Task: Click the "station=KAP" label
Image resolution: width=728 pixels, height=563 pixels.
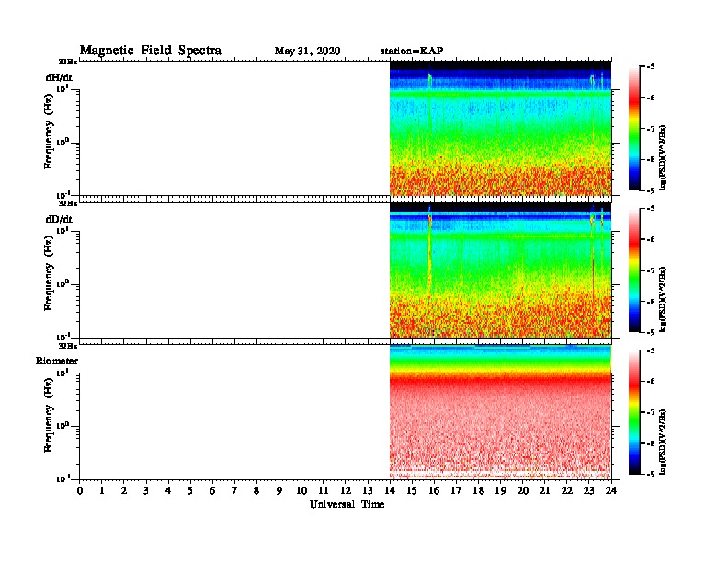Action: [x=412, y=51]
